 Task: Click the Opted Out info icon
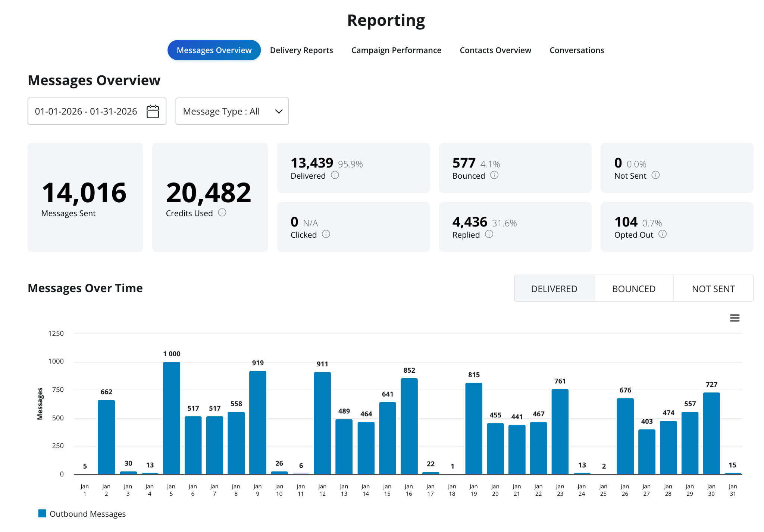tap(663, 234)
